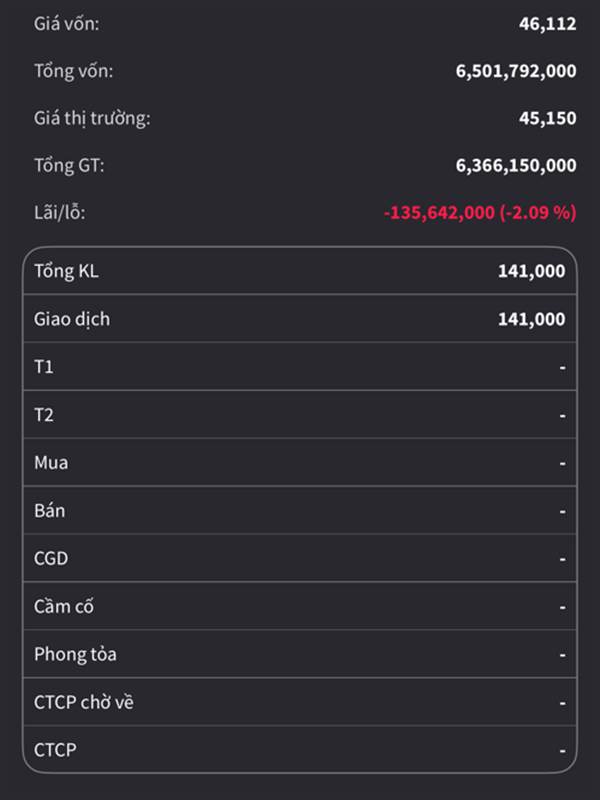Select the last CTCP row label
This screenshot has width=600, height=800.
(55, 749)
